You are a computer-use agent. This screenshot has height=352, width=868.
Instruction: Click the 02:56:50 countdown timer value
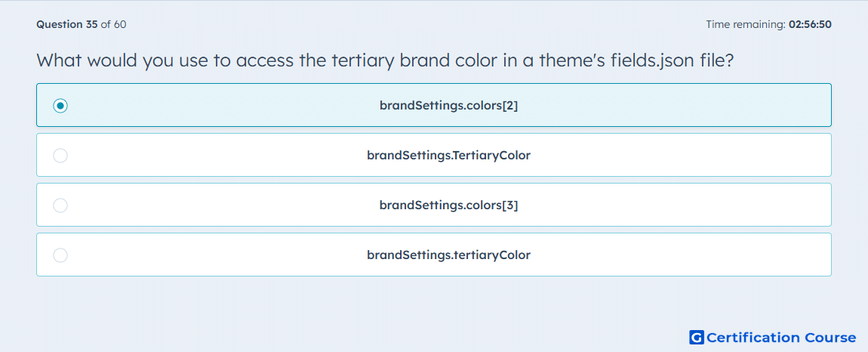[x=810, y=24]
